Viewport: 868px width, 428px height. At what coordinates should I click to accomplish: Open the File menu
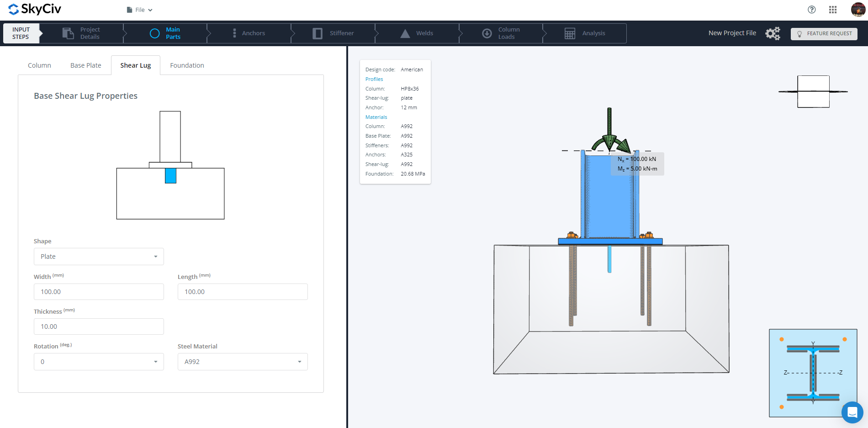pyautogui.click(x=140, y=10)
